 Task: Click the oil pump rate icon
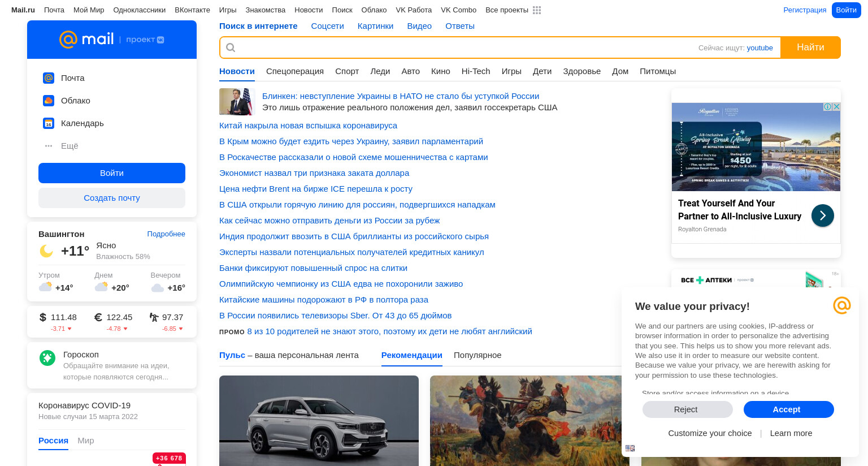pos(154,317)
